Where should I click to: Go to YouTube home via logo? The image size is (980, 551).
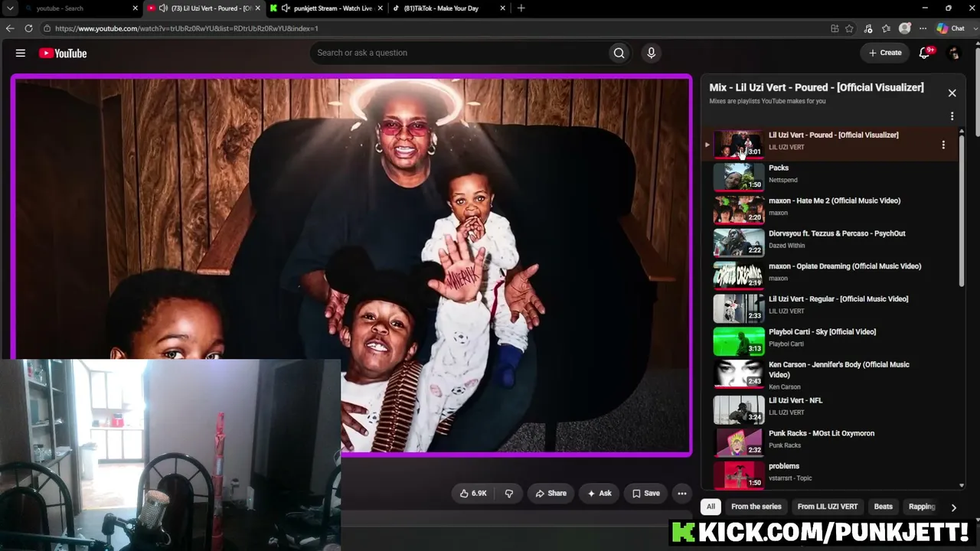pos(63,53)
